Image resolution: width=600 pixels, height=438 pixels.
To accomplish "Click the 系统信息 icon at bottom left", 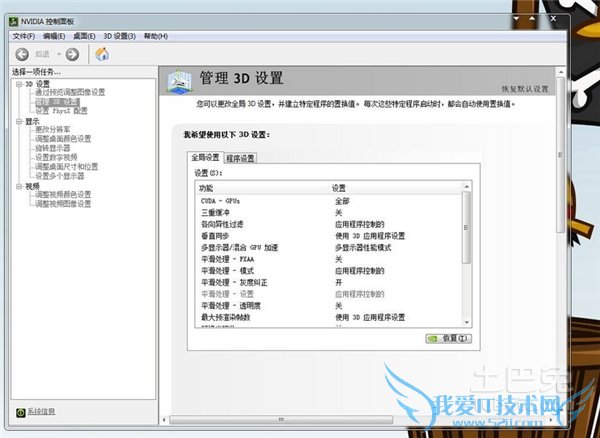I will pyautogui.click(x=21, y=412).
